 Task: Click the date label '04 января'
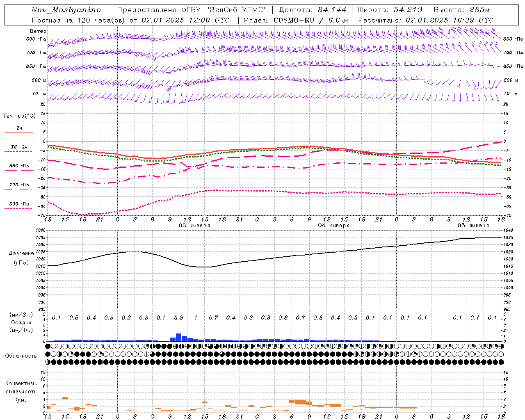pyautogui.click(x=334, y=225)
